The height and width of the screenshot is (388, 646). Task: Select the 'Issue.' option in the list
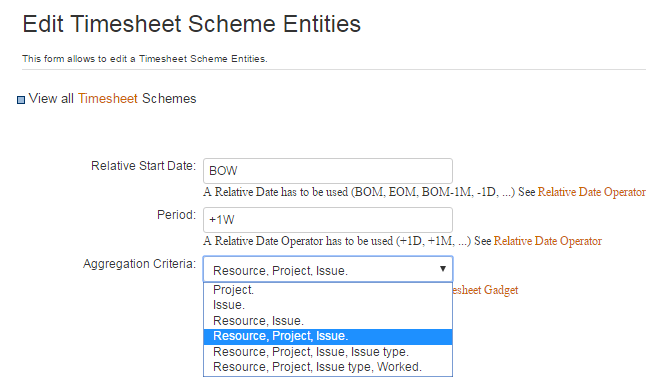tap(328, 305)
